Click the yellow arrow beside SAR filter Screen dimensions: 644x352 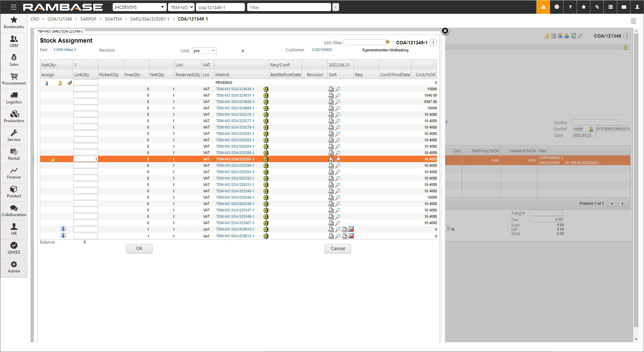click(x=388, y=42)
